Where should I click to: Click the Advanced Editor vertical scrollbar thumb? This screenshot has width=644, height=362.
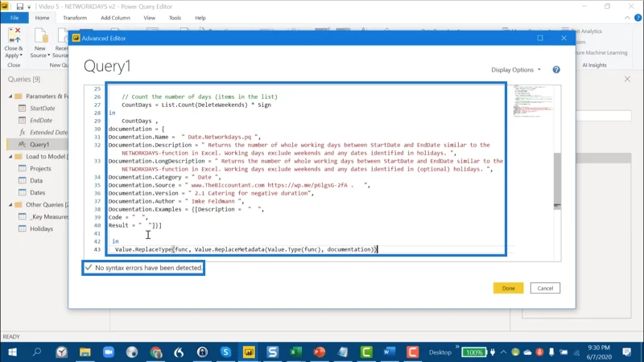(557, 180)
